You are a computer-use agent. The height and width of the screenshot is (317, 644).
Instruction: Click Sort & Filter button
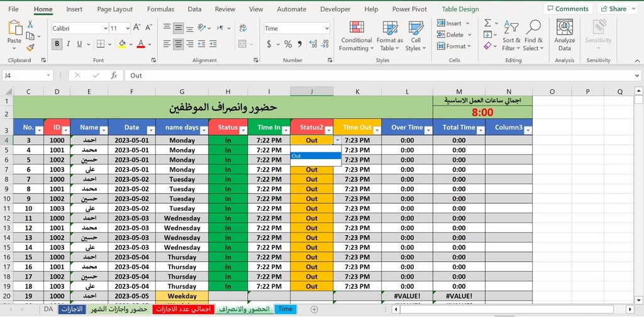click(x=511, y=36)
